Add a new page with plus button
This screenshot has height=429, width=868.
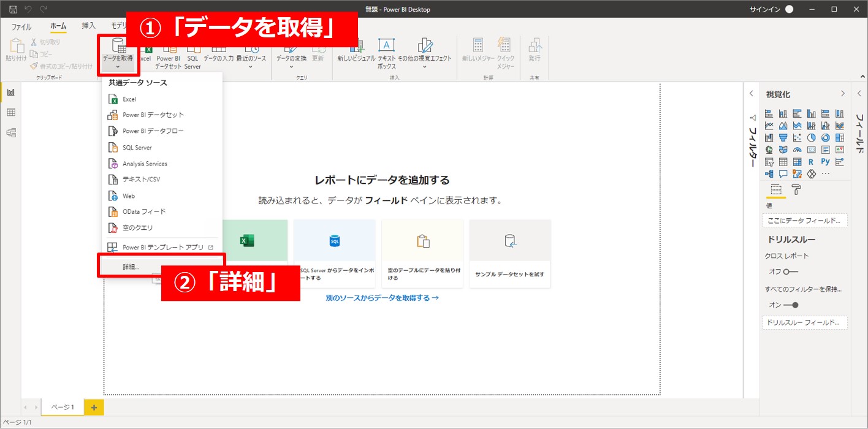(x=94, y=407)
